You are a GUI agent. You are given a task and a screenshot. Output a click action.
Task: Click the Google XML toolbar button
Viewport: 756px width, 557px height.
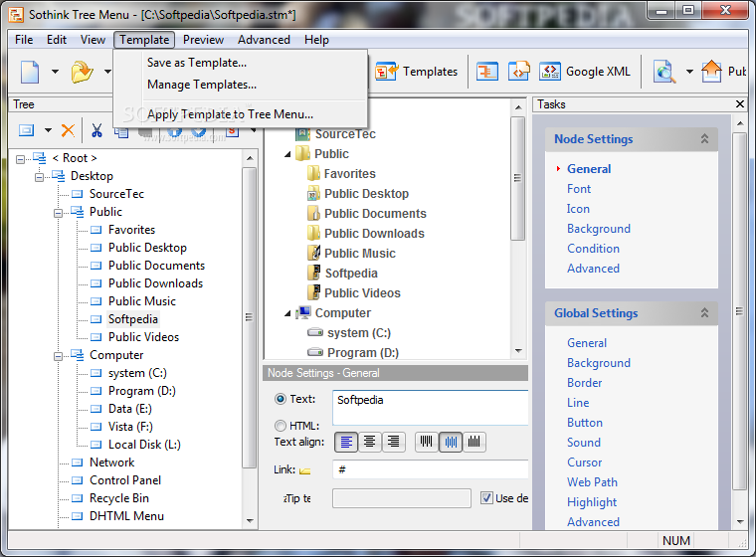tap(584, 72)
